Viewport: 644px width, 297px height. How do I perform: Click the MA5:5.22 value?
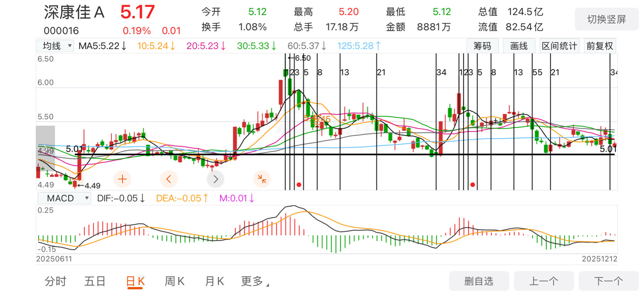(103, 46)
